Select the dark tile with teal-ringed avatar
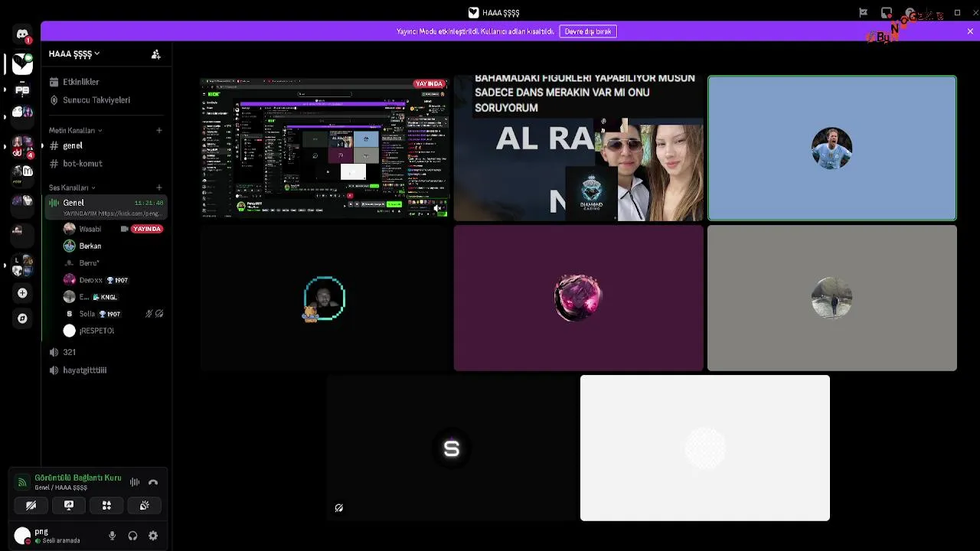 tap(325, 298)
